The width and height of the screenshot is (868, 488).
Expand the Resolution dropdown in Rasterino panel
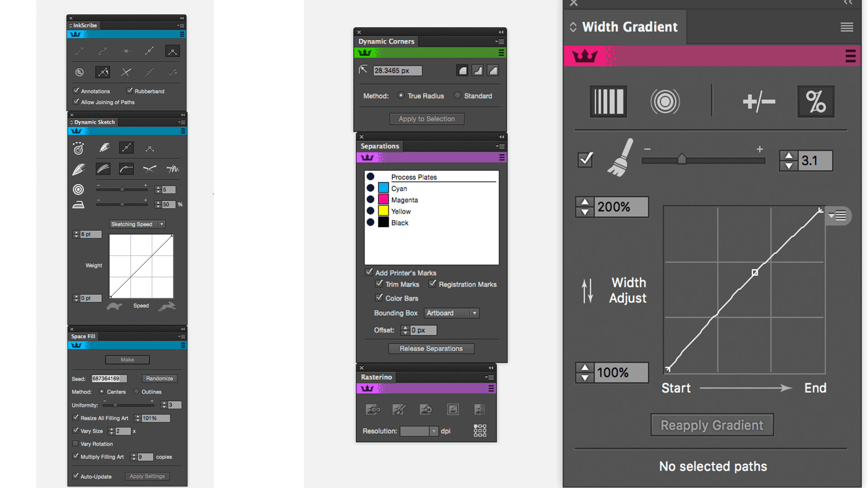click(434, 431)
